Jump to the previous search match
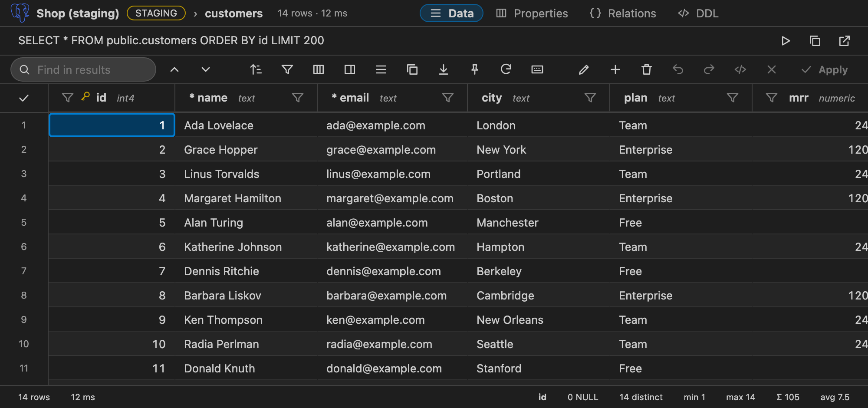 click(174, 69)
